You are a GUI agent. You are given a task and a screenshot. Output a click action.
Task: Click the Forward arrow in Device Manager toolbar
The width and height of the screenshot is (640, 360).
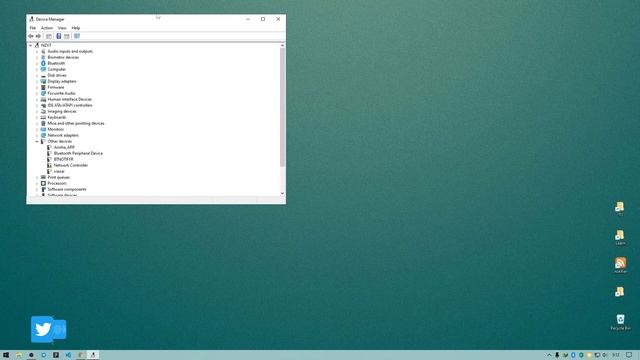(38, 36)
